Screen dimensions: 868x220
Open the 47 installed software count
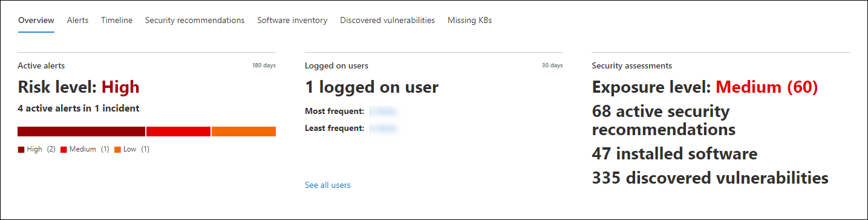(674, 153)
